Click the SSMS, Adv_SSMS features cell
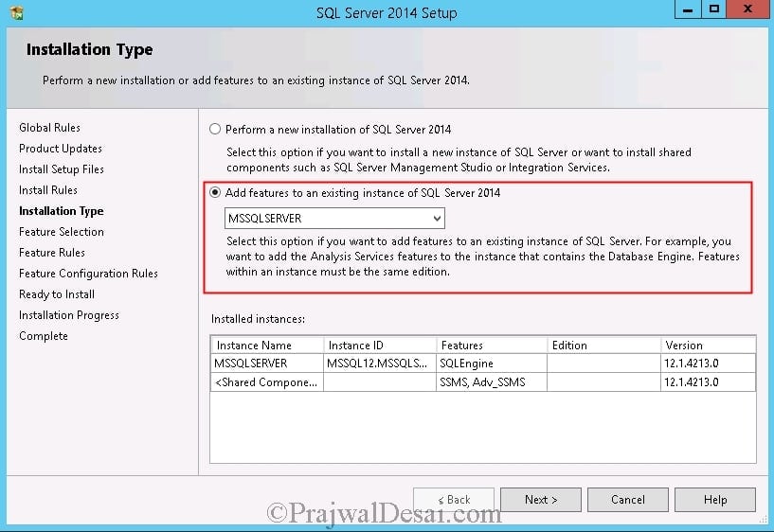774x532 pixels. [x=492, y=382]
